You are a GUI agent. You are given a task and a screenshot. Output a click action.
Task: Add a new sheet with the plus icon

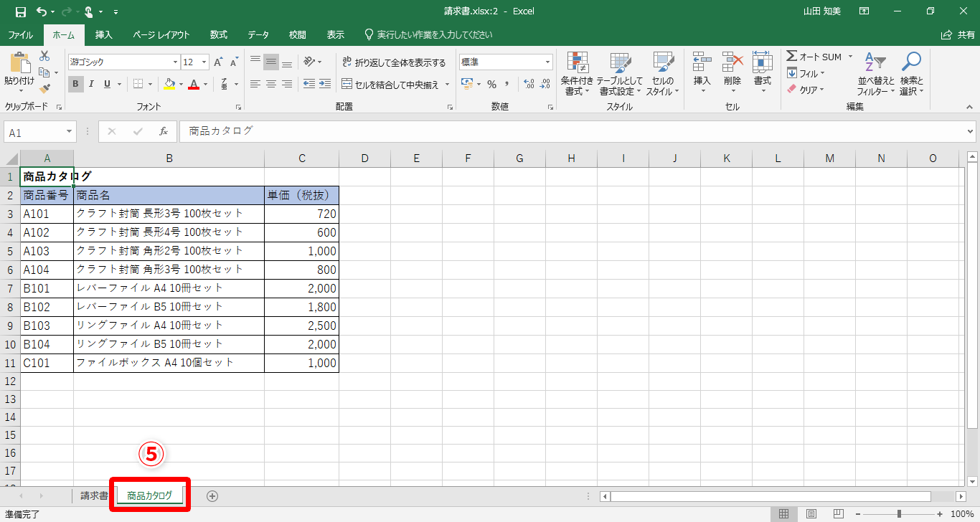tap(212, 495)
